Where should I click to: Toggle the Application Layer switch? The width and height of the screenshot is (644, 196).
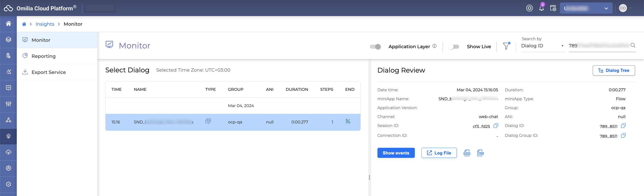point(375,47)
